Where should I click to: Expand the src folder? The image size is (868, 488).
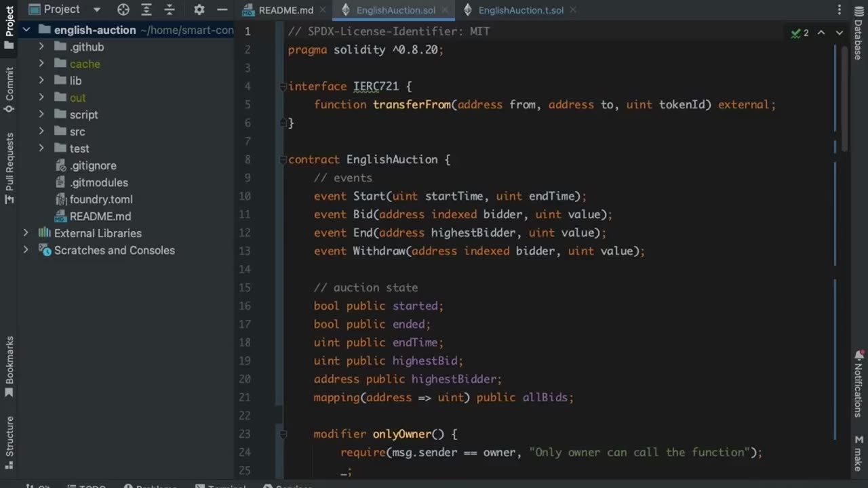(x=41, y=131)
